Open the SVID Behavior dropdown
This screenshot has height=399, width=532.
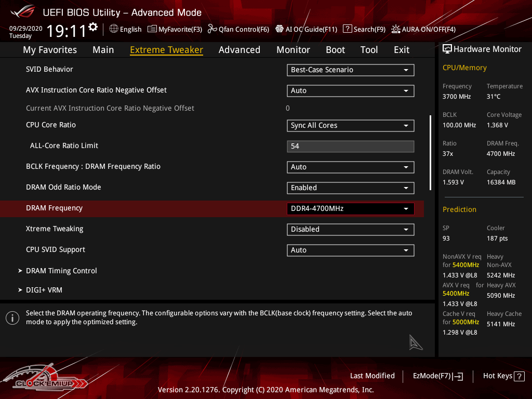350,70
